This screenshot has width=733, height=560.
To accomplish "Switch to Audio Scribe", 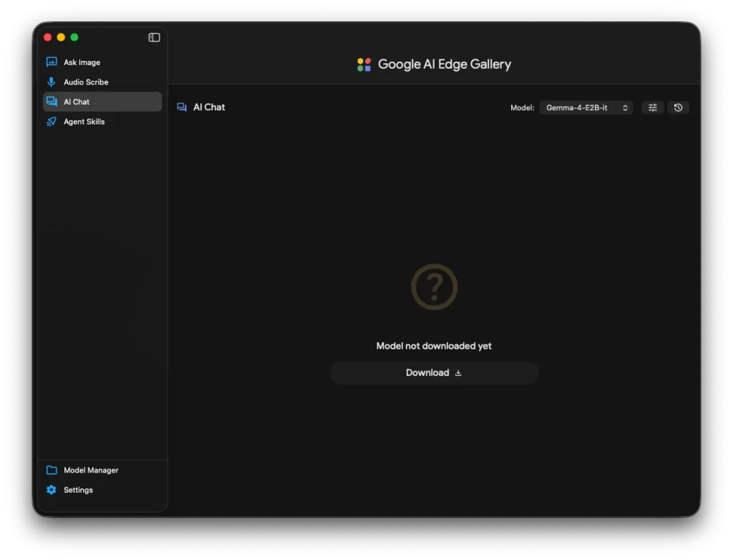I will 102,82.
